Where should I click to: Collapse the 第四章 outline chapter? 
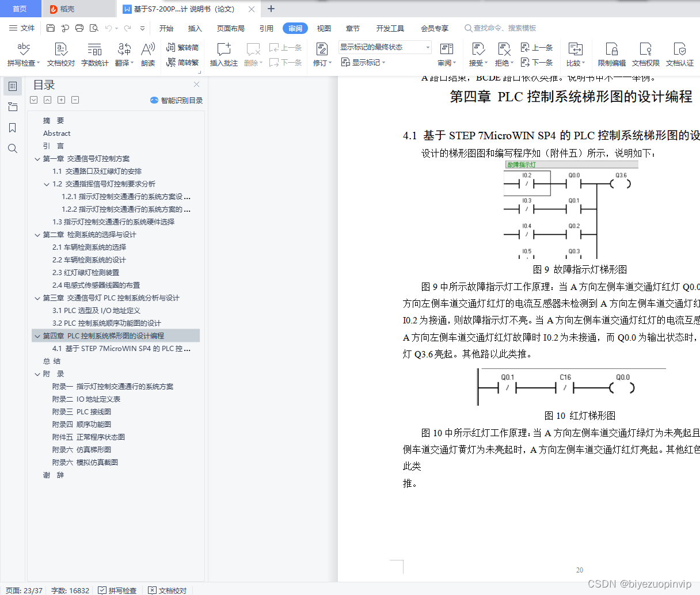pyautogui.click(x=37, y=335)
